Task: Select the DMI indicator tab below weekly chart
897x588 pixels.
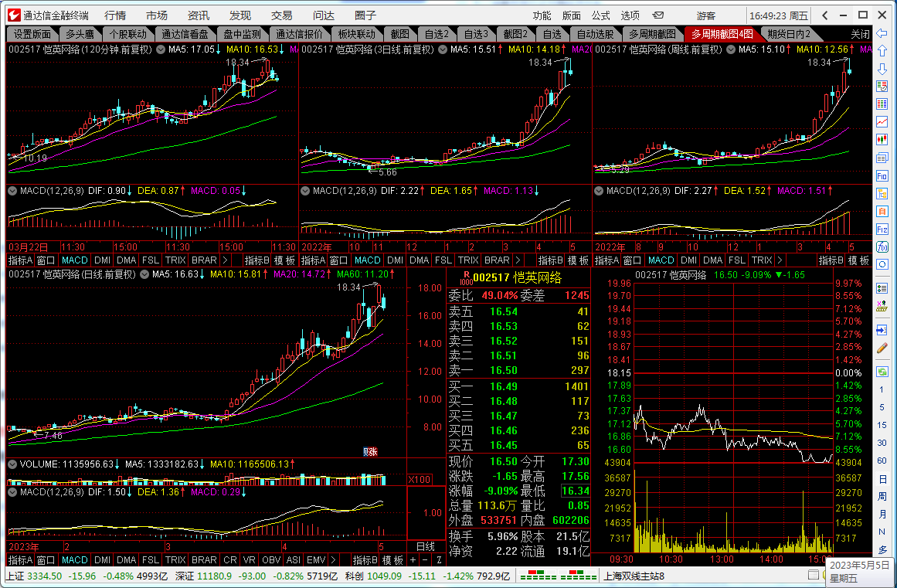Action: coord(688,260)
